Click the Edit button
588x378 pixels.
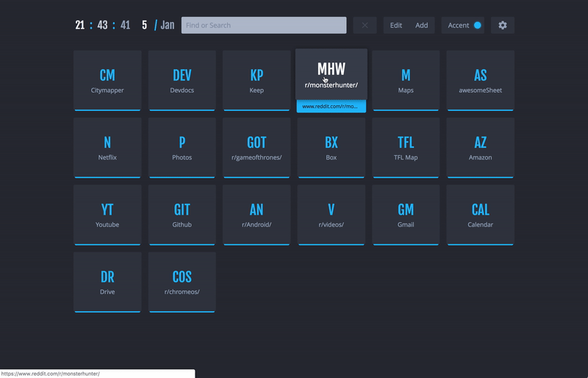tap(396, 25)
